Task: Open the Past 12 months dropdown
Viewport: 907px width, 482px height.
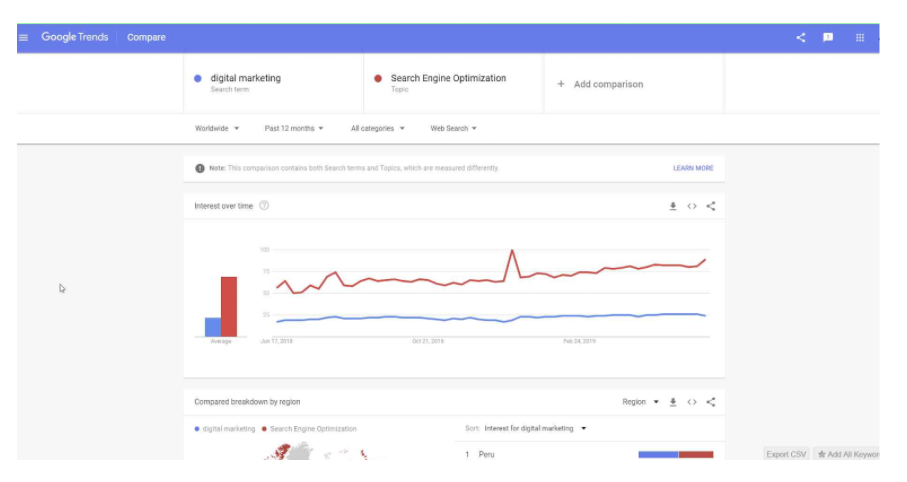Action: point(294,128)
